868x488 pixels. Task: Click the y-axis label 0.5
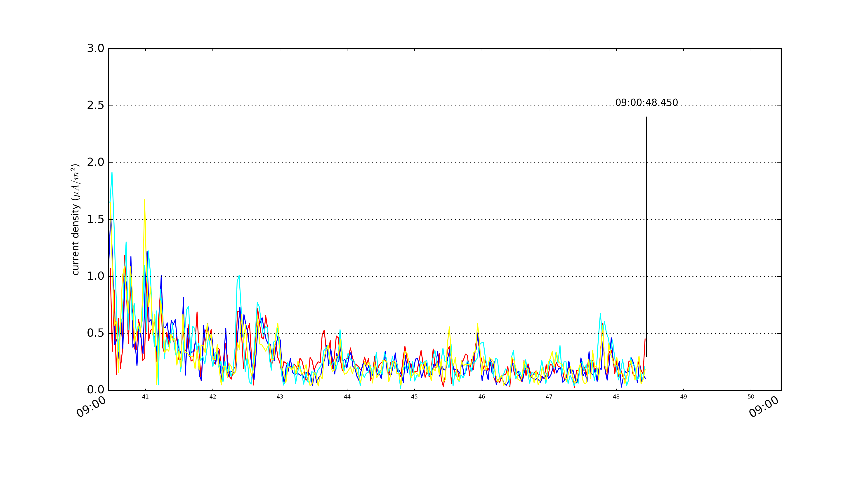coord(96,333)
